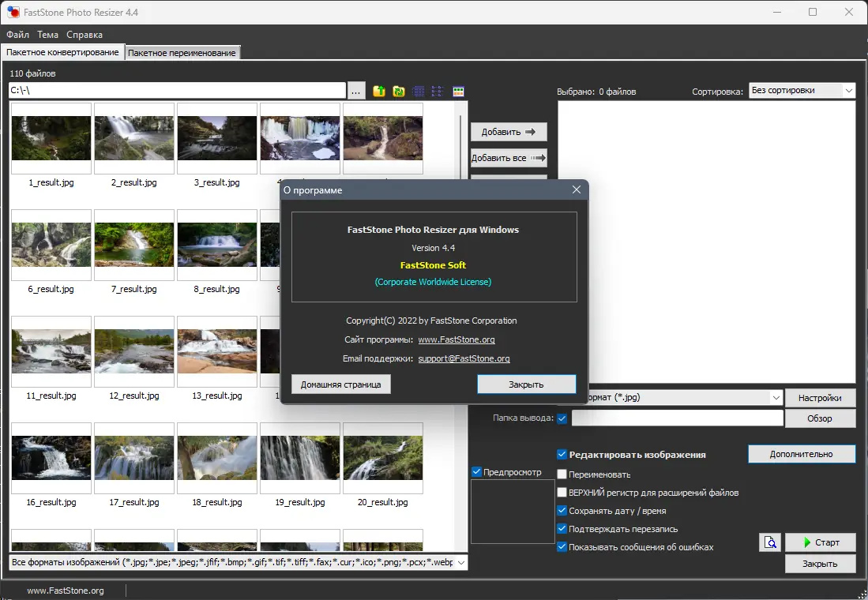
Task: Open the Файл menu
Action: tap(17, 35)
